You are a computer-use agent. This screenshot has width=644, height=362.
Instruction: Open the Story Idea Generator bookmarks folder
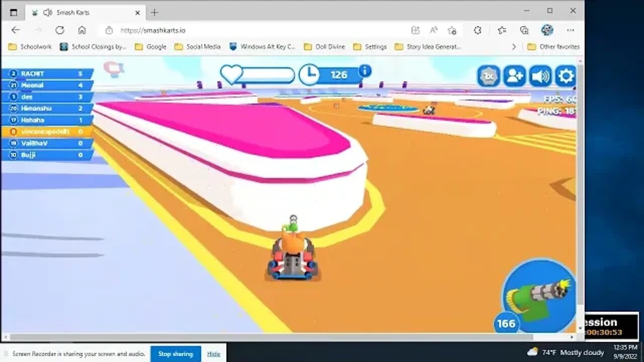pos(428,47)
